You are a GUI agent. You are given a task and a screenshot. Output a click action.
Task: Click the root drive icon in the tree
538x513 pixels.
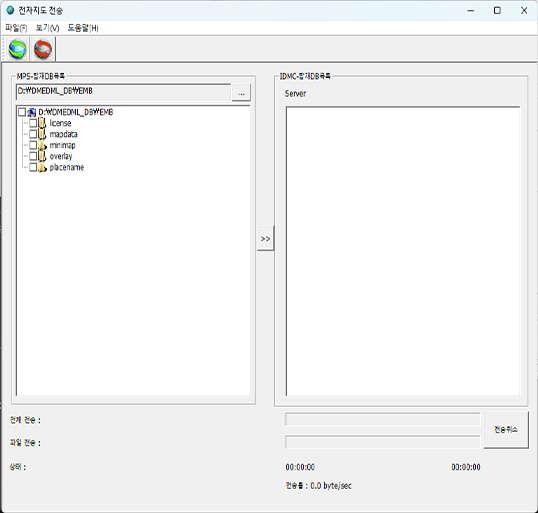(32, 112)
